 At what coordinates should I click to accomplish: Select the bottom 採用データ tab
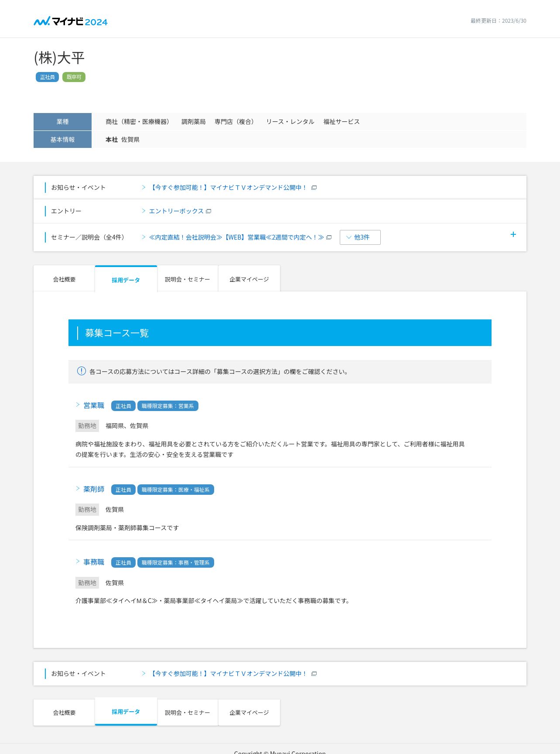point(126,712)
